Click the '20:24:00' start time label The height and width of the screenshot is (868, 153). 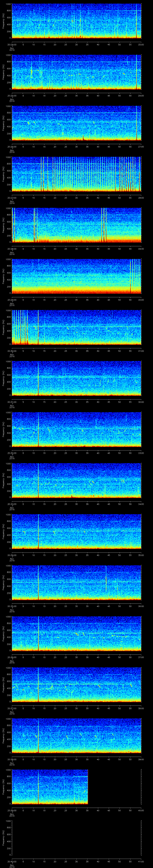click(12, 44)
